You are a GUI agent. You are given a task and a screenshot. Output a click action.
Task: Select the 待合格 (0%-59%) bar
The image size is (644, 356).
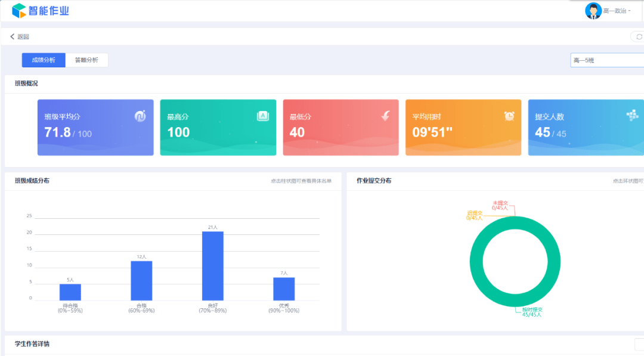pos(70,292)
